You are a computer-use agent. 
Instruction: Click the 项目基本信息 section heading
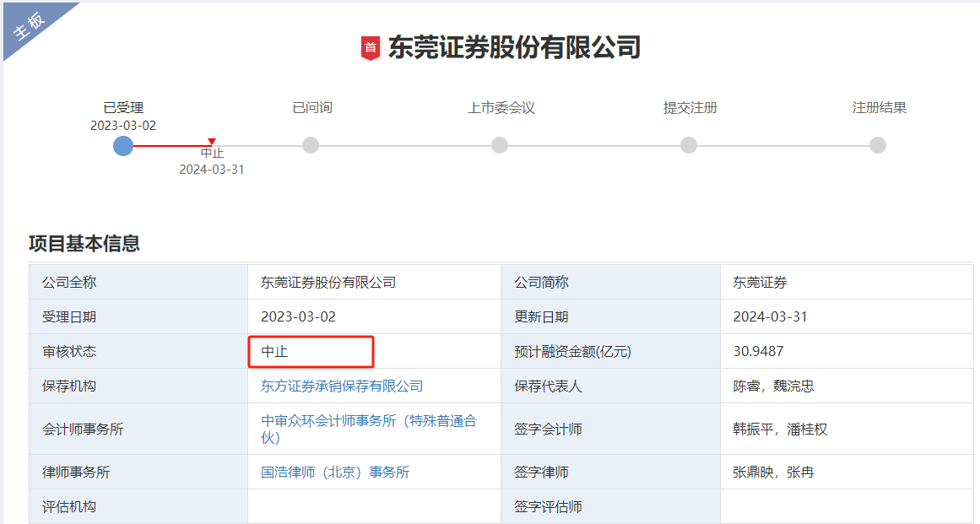click(x=84, y=244)
